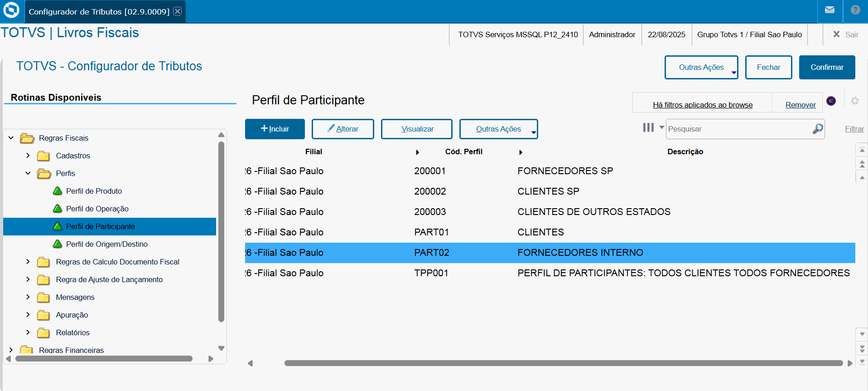Open the mail envelope icon

click(x=829, y=10)
